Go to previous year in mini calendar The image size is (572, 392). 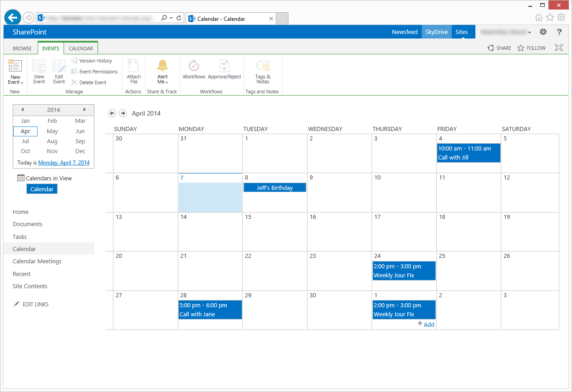(x=22, y=110)
